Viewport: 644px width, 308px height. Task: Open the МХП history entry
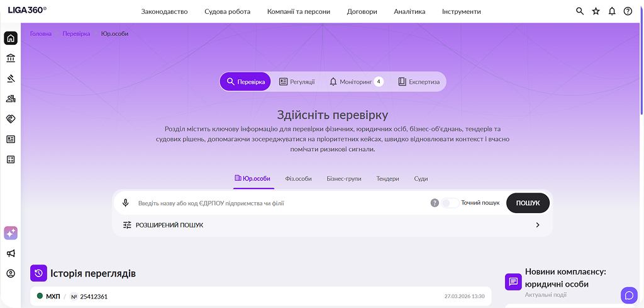261,296
